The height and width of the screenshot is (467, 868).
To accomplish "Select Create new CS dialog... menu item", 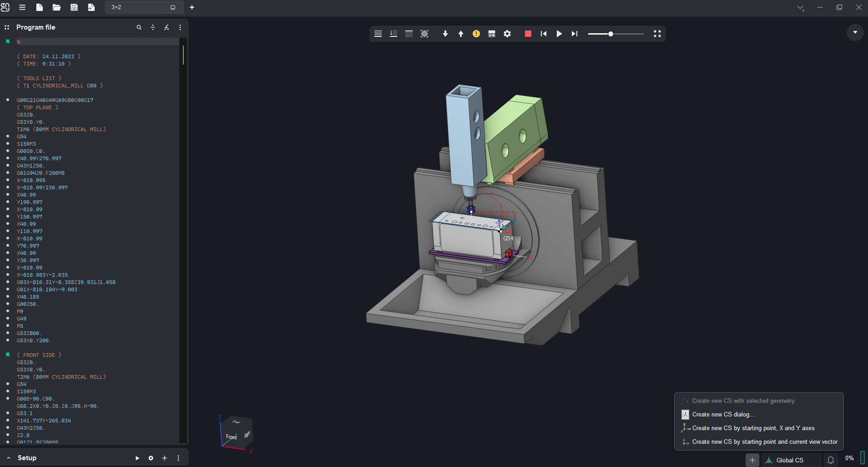I will click(x=723, y=414).
